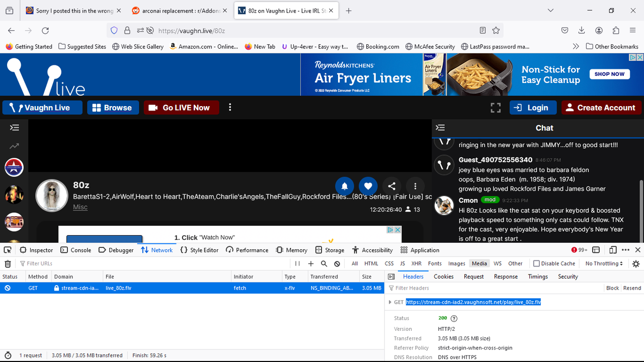Click performance analysis stopwatch icon
Image resolution: width=644 pixels, height=362 pixels.
pos(8,355)
